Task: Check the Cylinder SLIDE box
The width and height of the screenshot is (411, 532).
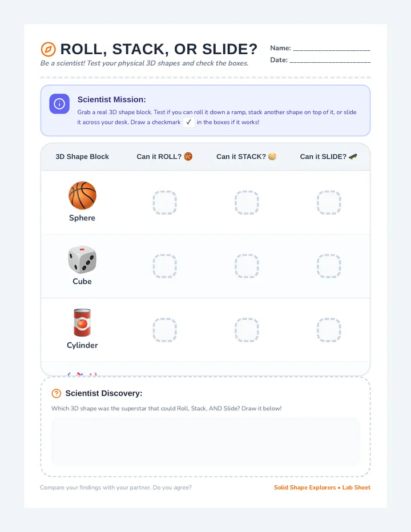Action: click(x=329, y=330)
